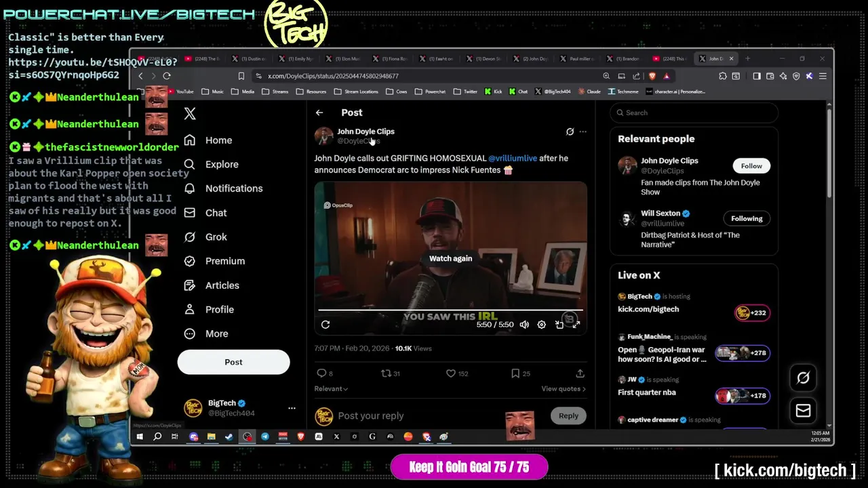Click Following button for Will Sexton
868x488 pixels.
click(747, 219)
